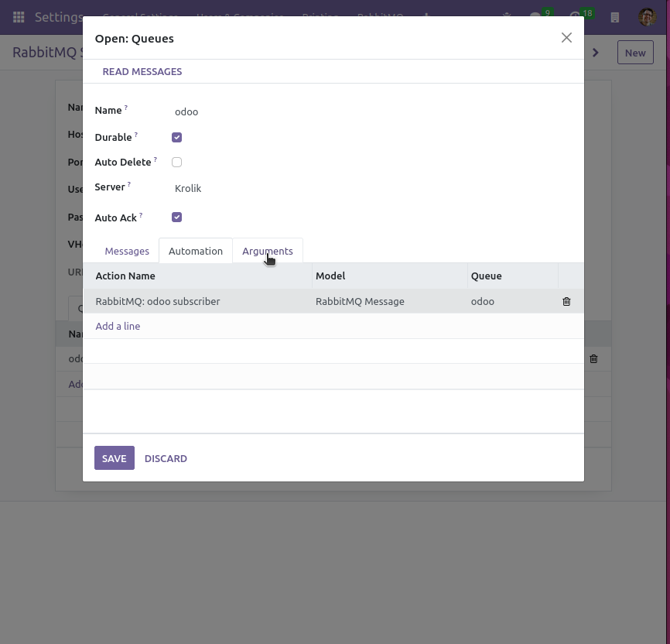Enable the Auto Delete checkbox
Screen dimensions: 670x644
click(176, 162)
